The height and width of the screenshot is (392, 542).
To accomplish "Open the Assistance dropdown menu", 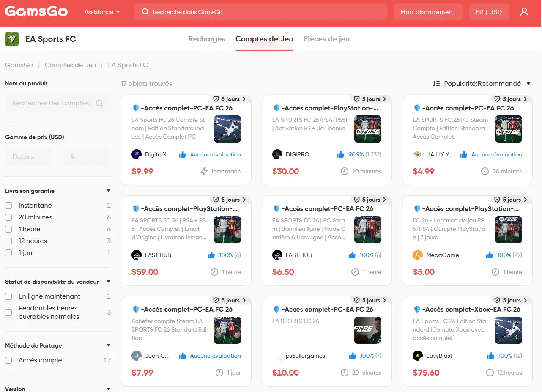I will pyautogui.click(x=102, y=12).
